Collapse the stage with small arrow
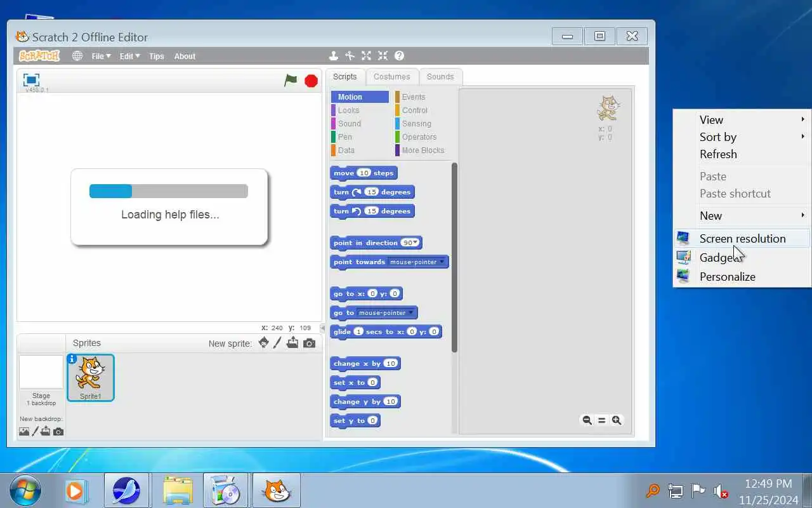812x508 pixels. (322, 328)
